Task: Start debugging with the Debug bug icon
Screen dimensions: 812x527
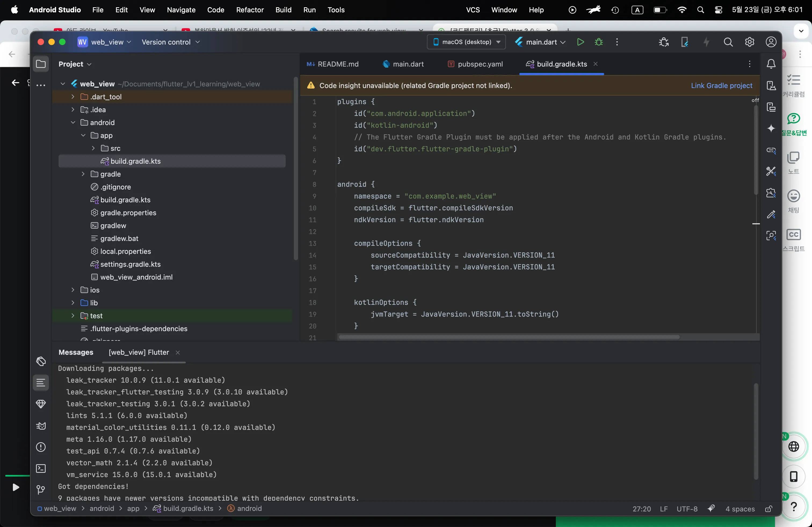Action: tap(599, 42)
